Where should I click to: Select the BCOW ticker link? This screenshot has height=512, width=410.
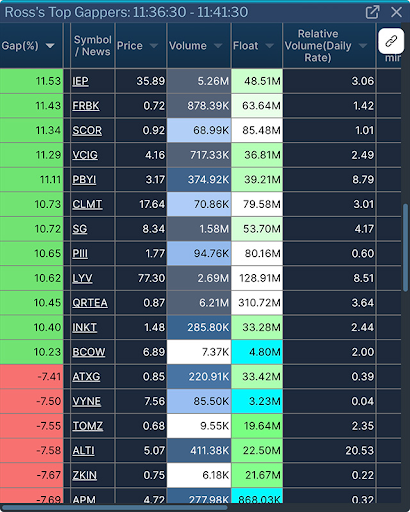click(89, 352)
